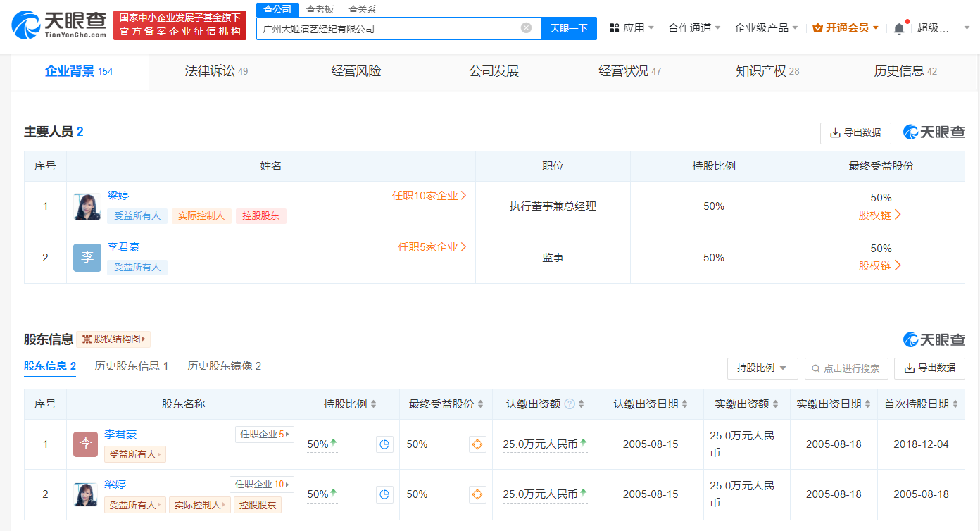Image resolution: width=980 pixels, height=531 pixels.
Task: Open the 应用 dropdown menu
Action: [632, 28]
